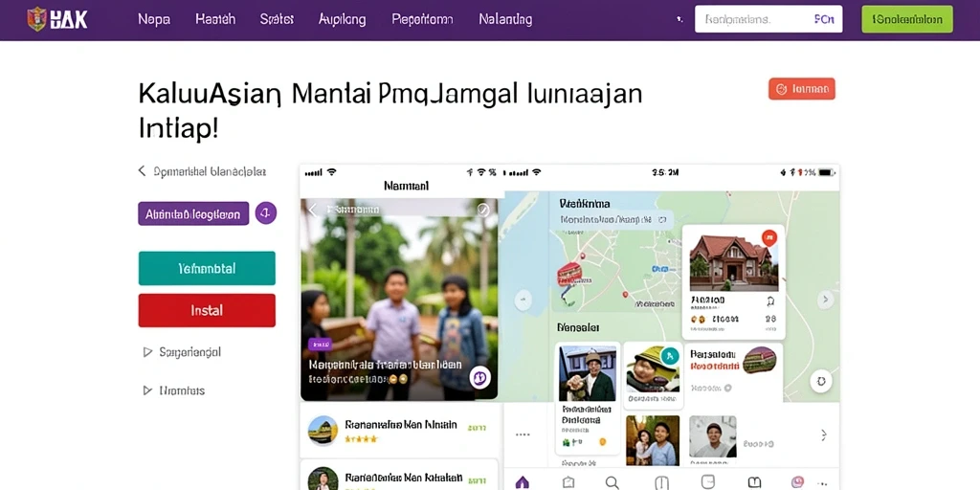Tap the bell icon in the house card
Image resolution: width=980 pixels, height=490 pixels.
771,301
